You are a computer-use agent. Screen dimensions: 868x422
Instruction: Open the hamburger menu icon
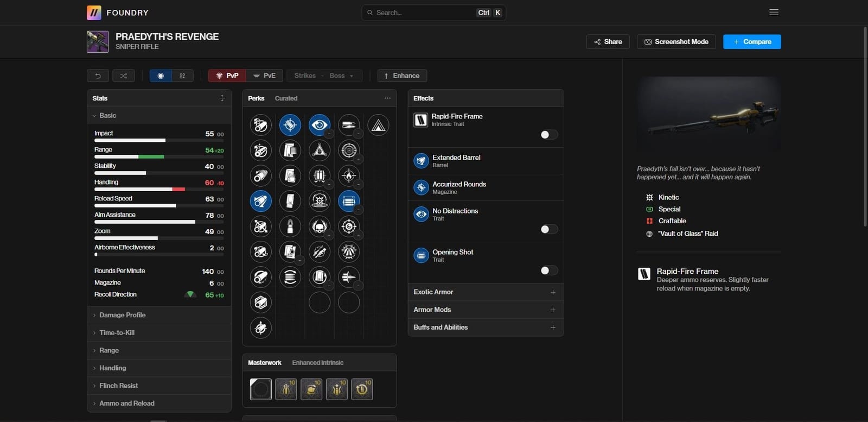coord(774,12)
